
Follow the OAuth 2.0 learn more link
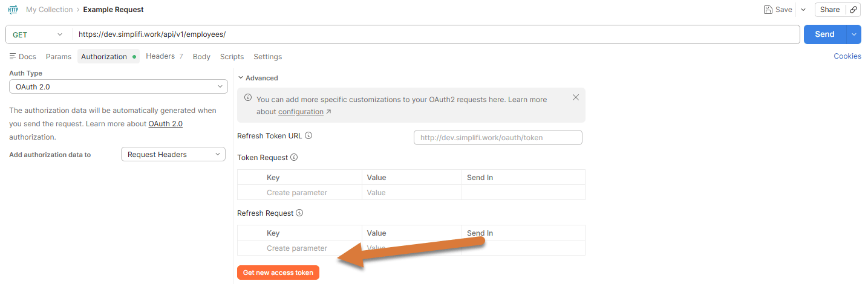pos(165,124)
